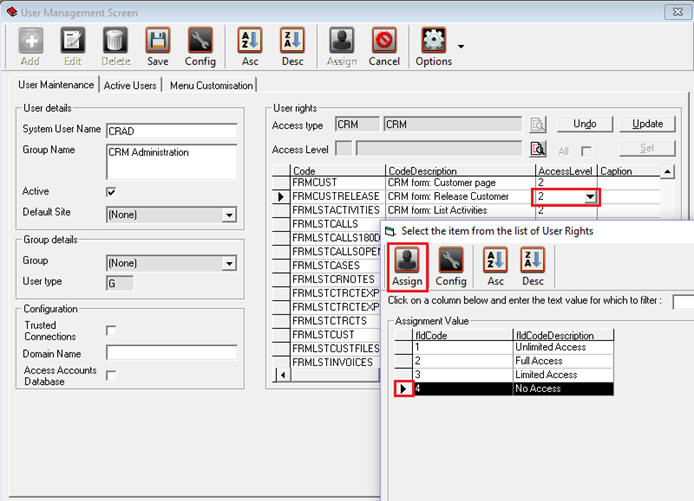Save the user record with Save icon
The width and height of the screenshot is (694, 501).
[158, 41]
